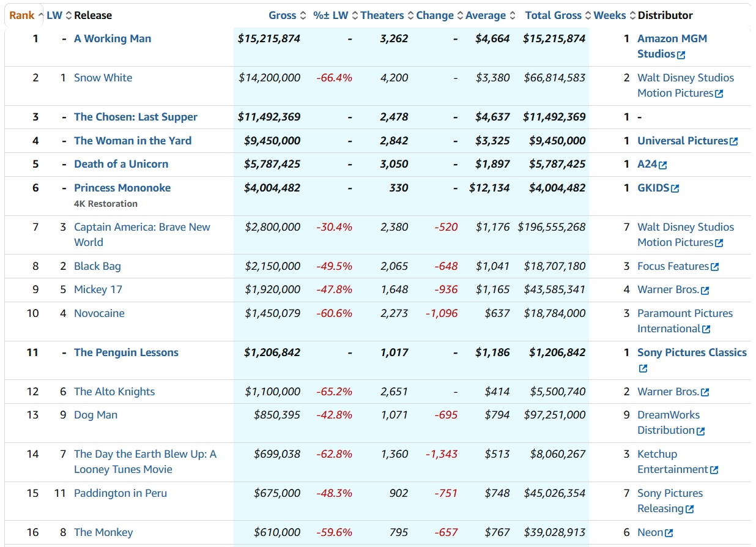Click the Total Gross header label
This screenshot has height=547, width=756.
[554, 15]
